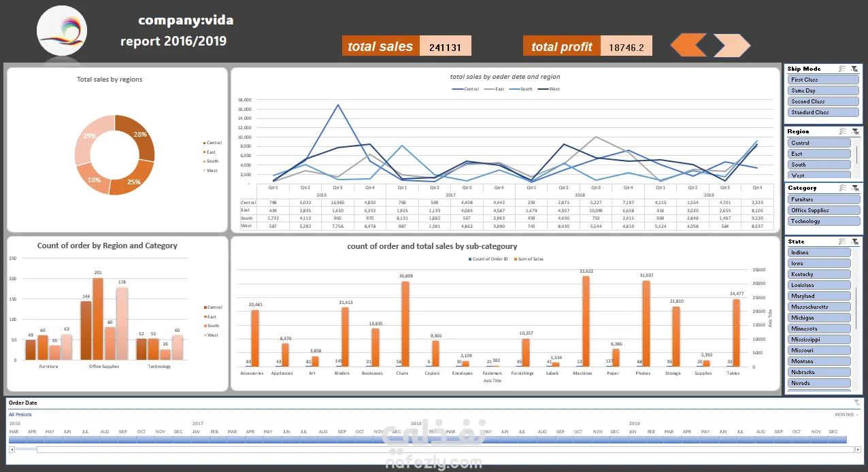This screenshot has width=868, height=472.
Task: Open the MONTHS time level dropdown
Action: (846, 414)
